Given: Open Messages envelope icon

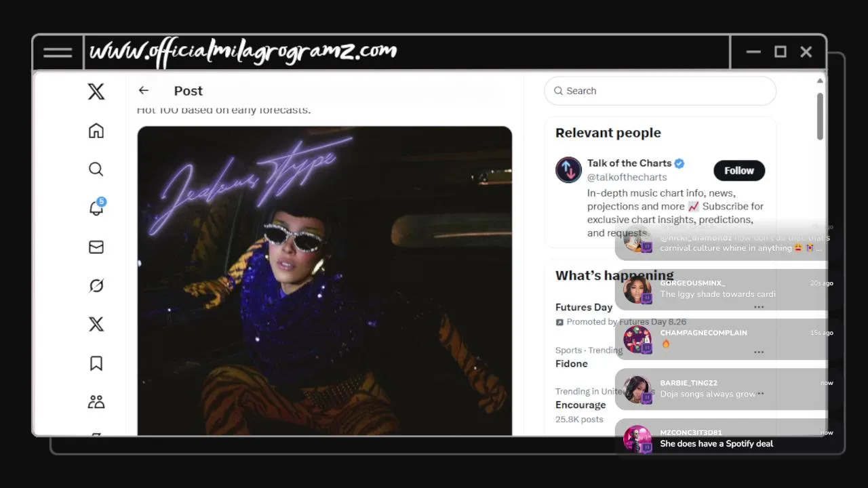Looking at the screenshot, I should point(96,247).
